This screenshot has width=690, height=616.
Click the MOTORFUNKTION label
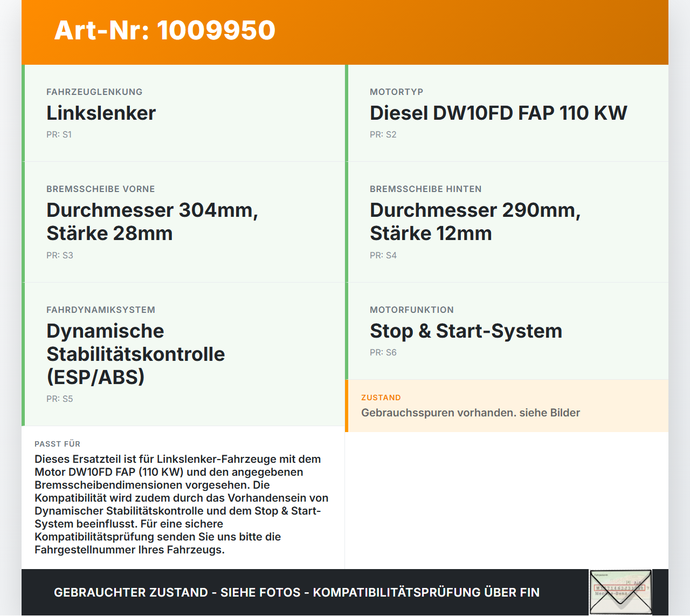412,310
